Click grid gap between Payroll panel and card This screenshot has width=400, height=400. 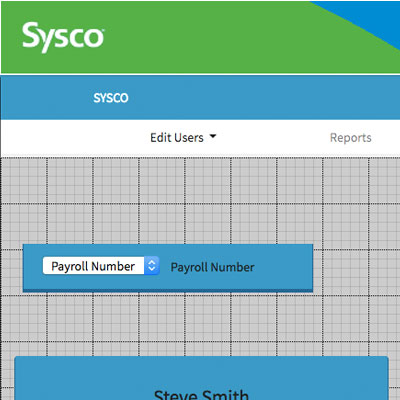(200, 324)
